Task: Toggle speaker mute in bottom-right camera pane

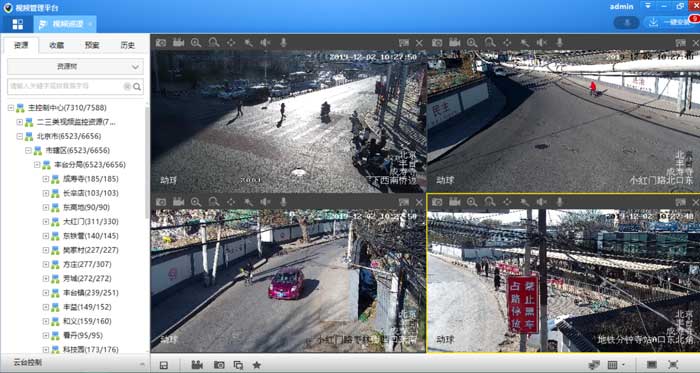Action: (x=542, y=202)
